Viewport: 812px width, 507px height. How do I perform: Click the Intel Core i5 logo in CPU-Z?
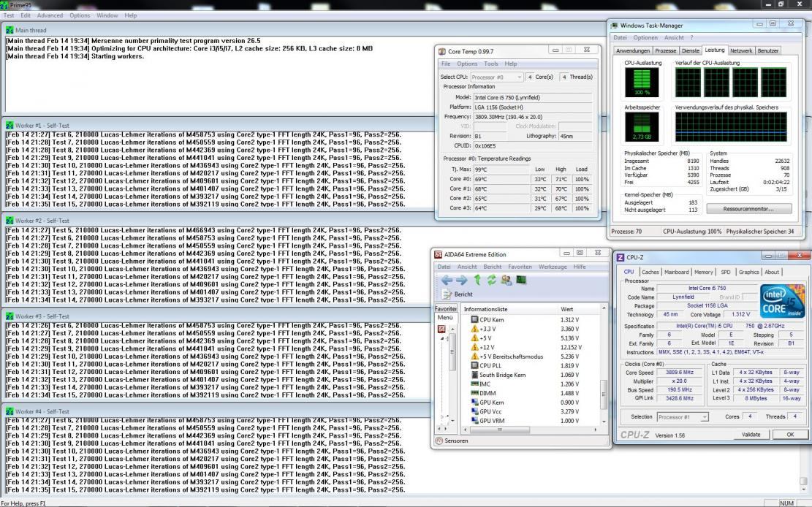click(x=782, y=300)
